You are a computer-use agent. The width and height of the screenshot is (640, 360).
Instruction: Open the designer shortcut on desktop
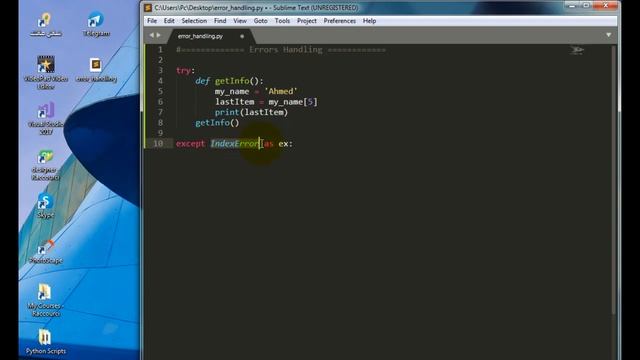[46, 165]
